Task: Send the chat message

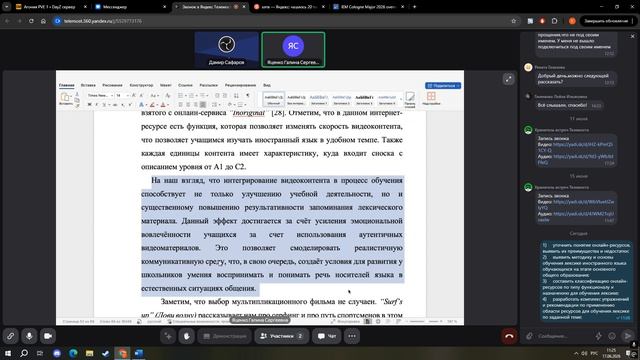Action: pyautogui.click(x=627, y=336)
